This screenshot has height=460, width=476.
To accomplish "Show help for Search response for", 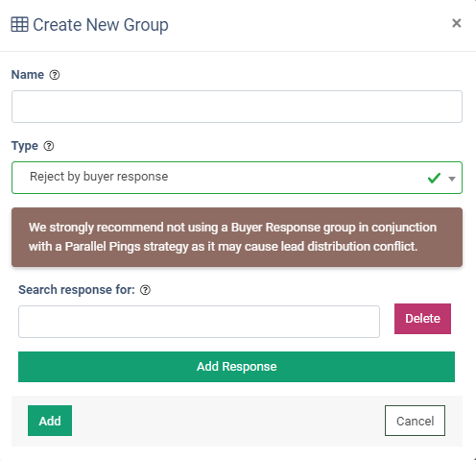I will 145,290.
